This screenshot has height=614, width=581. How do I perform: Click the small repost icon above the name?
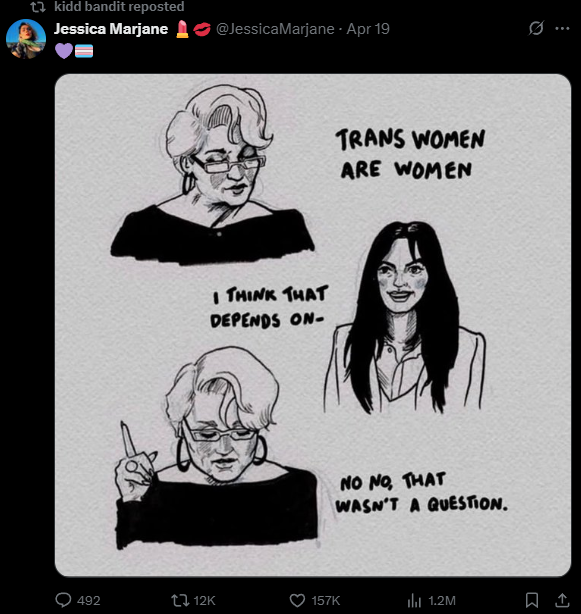(38, 6)
